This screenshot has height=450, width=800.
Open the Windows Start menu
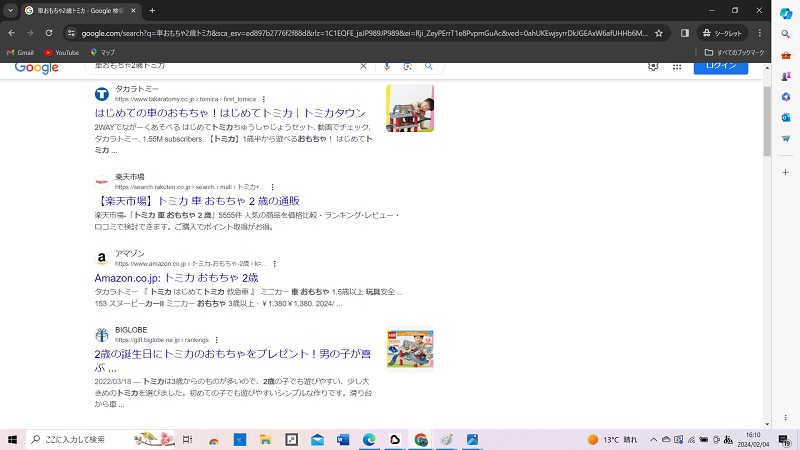pos(12,439)
